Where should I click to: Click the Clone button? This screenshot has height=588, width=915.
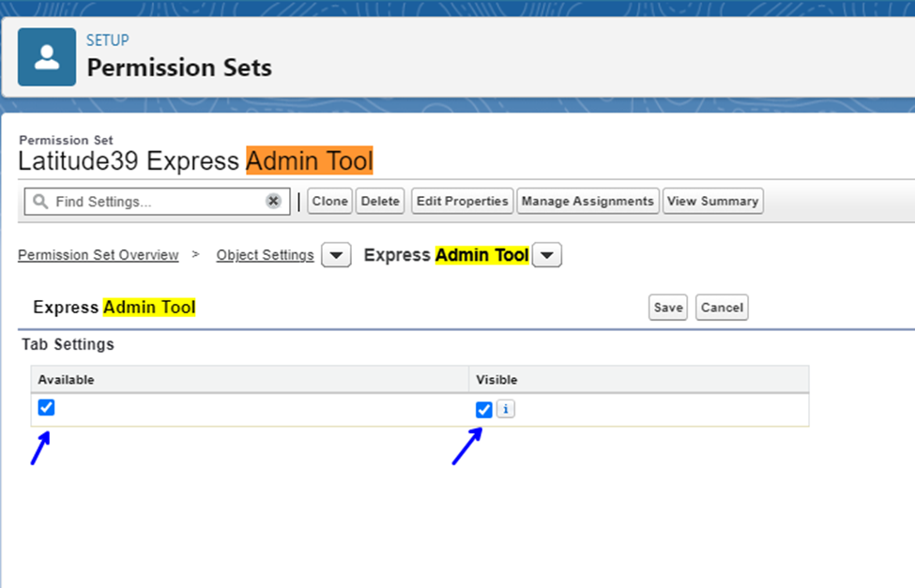point(329,201)
